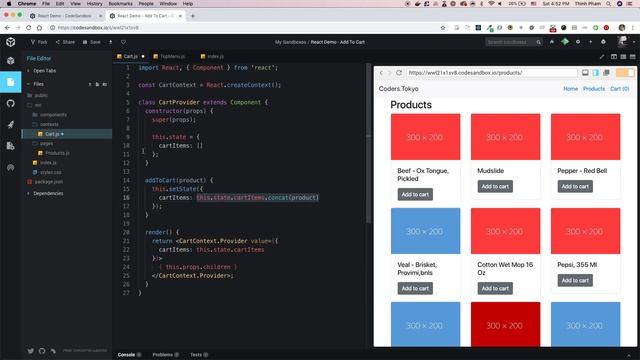Switch to the Cart.js editor tab

[x=130, y=56]
